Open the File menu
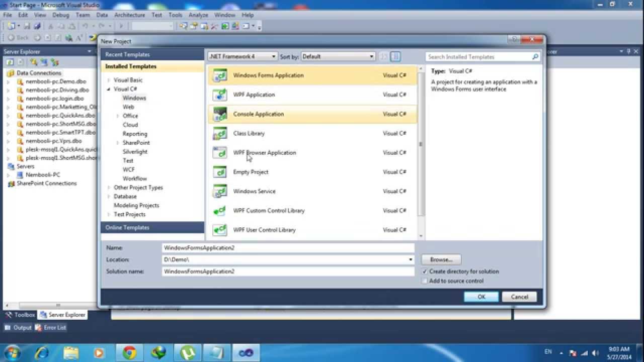 coord(8,15)
